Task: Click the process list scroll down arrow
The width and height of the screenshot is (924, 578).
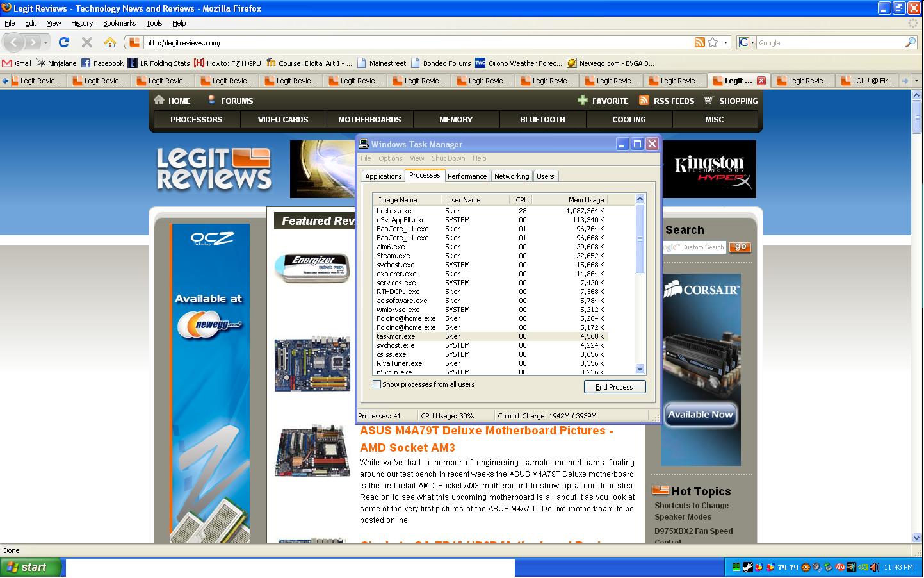Action: click(x=640, y=368)
